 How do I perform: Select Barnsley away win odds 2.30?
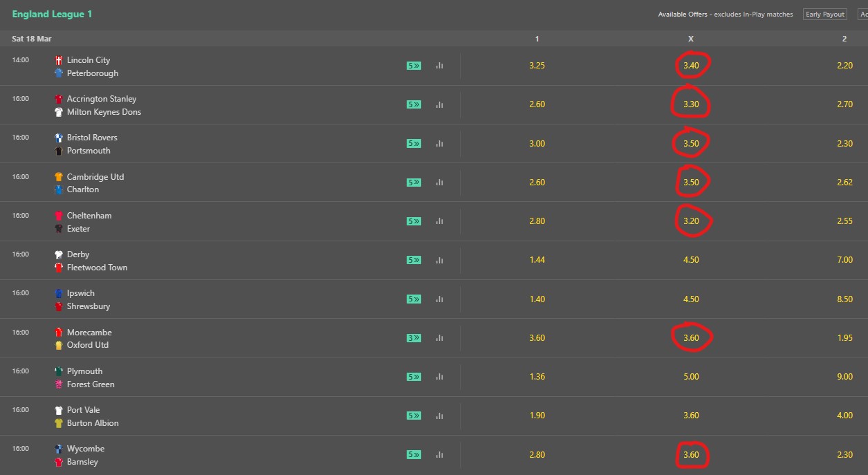point(844,455)
